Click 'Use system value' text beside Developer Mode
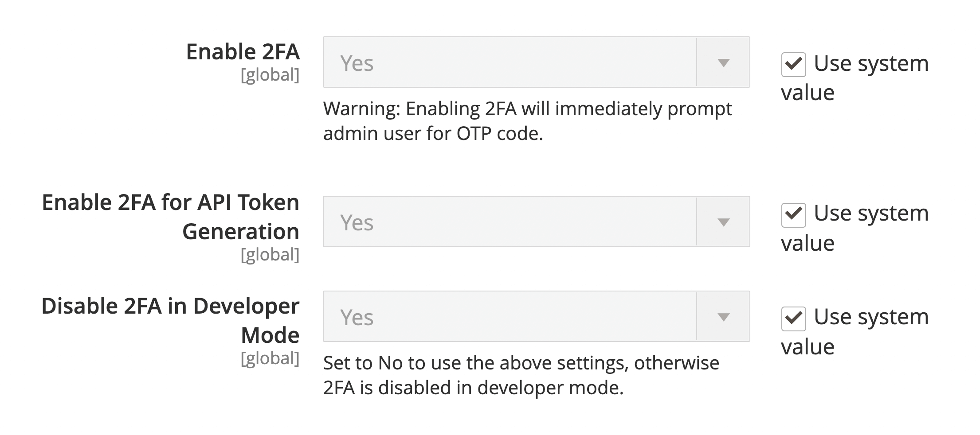Screen dimensions: 980x435 [855, 331]
